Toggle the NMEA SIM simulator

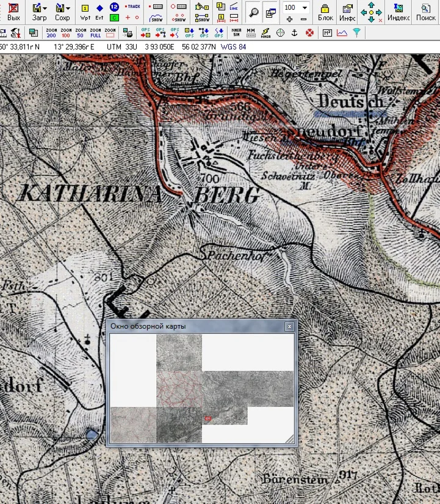(x=236, y=32)
